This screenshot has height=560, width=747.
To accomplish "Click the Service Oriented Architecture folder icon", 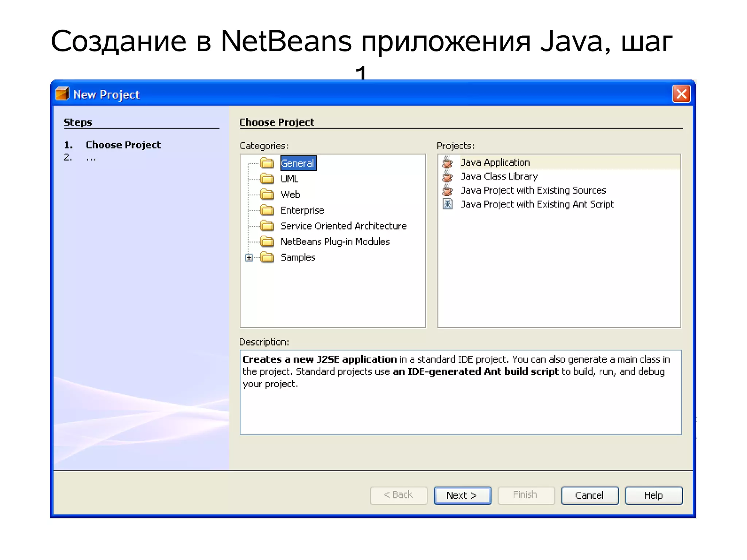I will point(267,226).
